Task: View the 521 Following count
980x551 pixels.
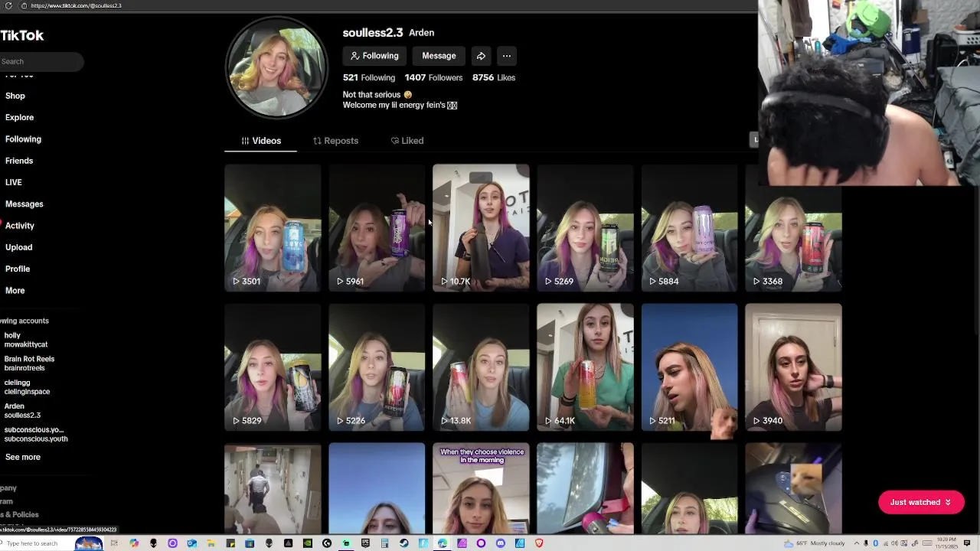Action: [369, 77]
